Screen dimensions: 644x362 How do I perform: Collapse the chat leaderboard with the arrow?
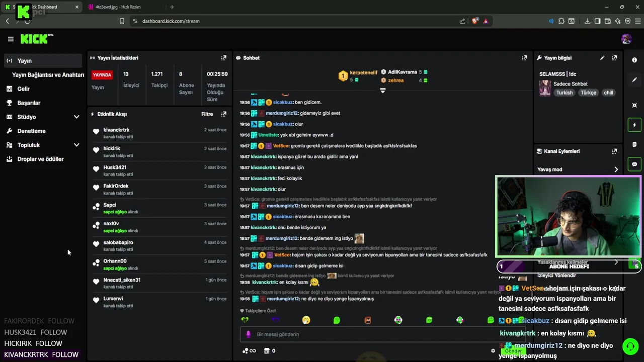click(x=382, y=90)
